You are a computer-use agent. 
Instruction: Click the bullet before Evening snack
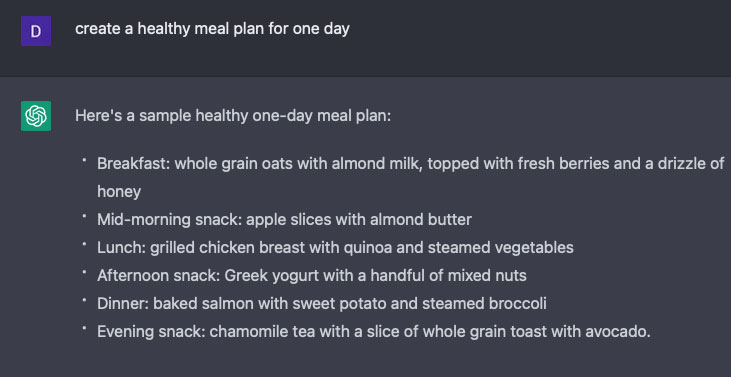[x=84, y=328]
